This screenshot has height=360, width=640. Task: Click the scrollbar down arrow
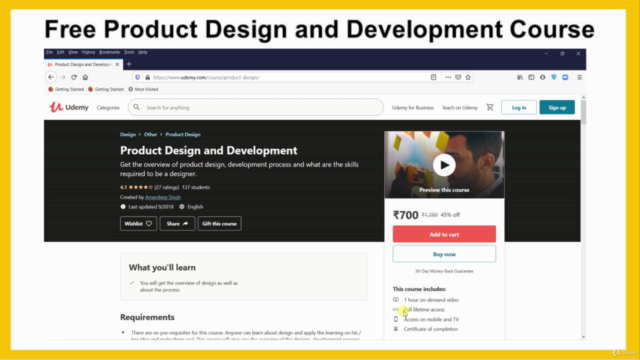583,337
